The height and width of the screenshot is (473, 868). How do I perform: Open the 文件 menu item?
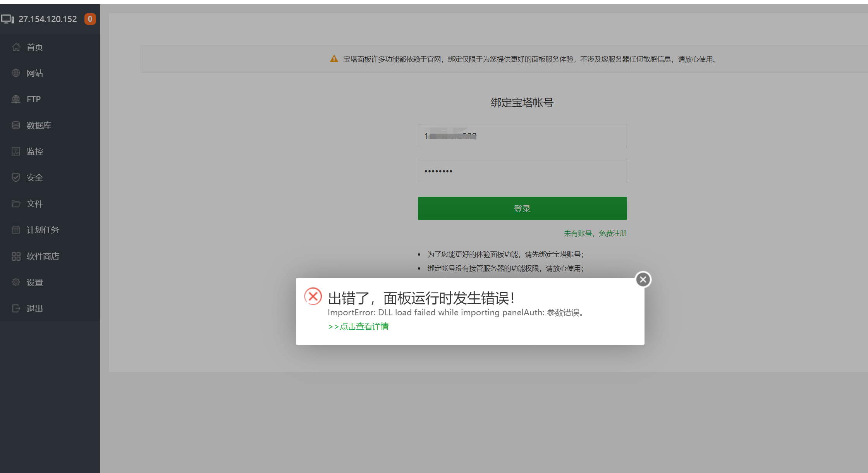tap(50, 204)
